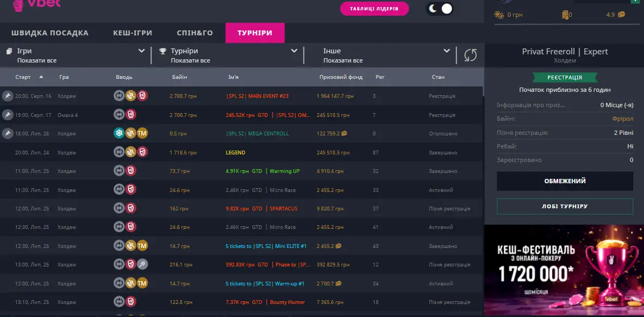Sort the list by the Стан column header
The height and width of the screenshot is (317, 644).
pos(438,77)
